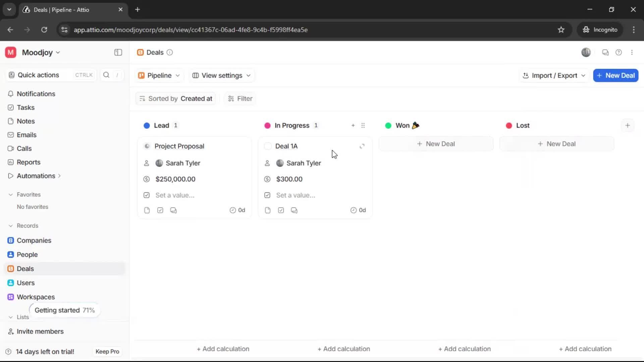Switch to the People section
The height and width of the screenshot is (362, 644).
pos(27,254)
